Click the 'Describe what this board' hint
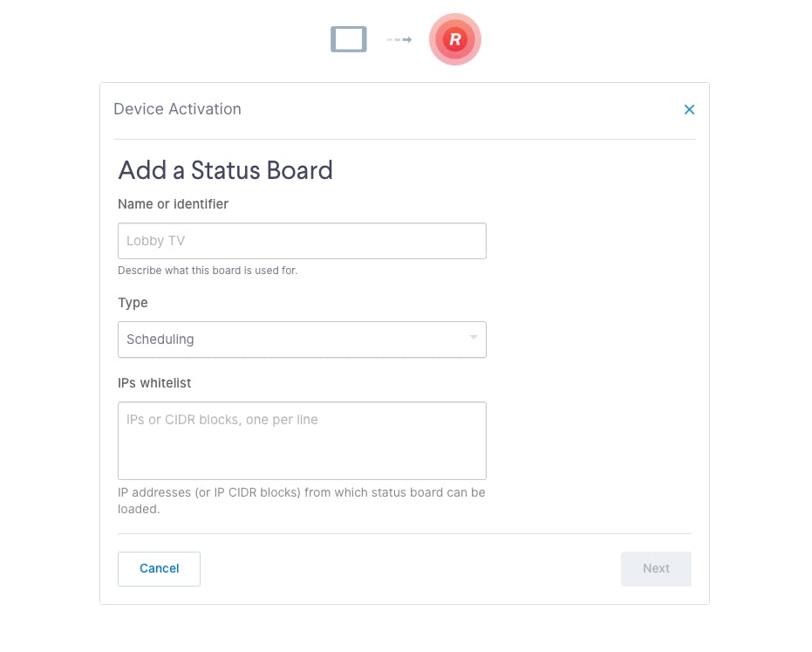The height and width of the screenshot is (652, 812). [208, 271]
